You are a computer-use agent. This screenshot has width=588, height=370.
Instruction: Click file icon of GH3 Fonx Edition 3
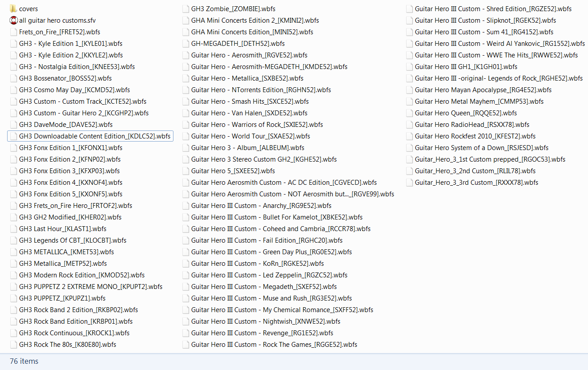[x=13, y=171]
